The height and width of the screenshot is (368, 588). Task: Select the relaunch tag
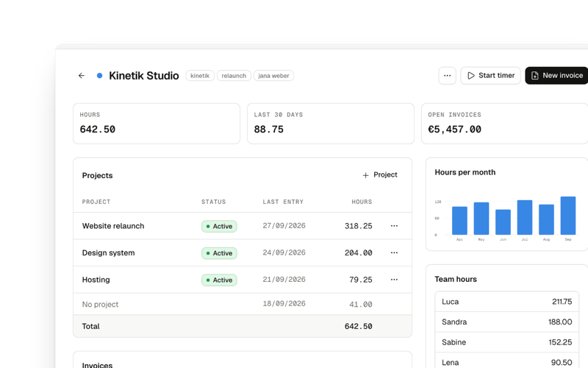(234, 76)
